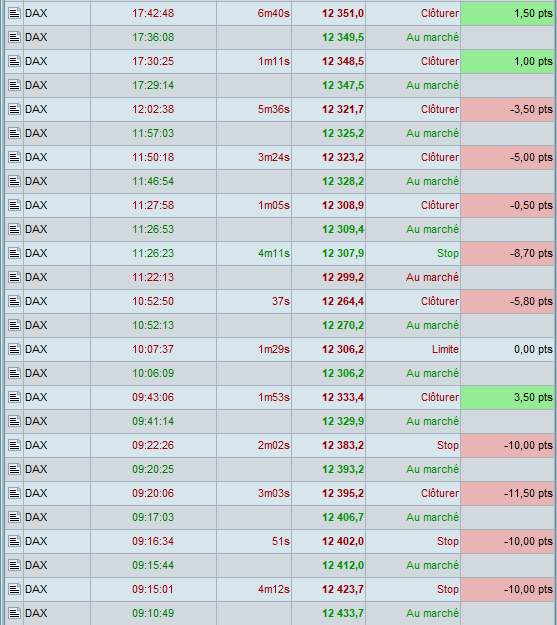The image size is (557, 625).
Task: Click duration 5m36s
Action: tap(274, 109)
